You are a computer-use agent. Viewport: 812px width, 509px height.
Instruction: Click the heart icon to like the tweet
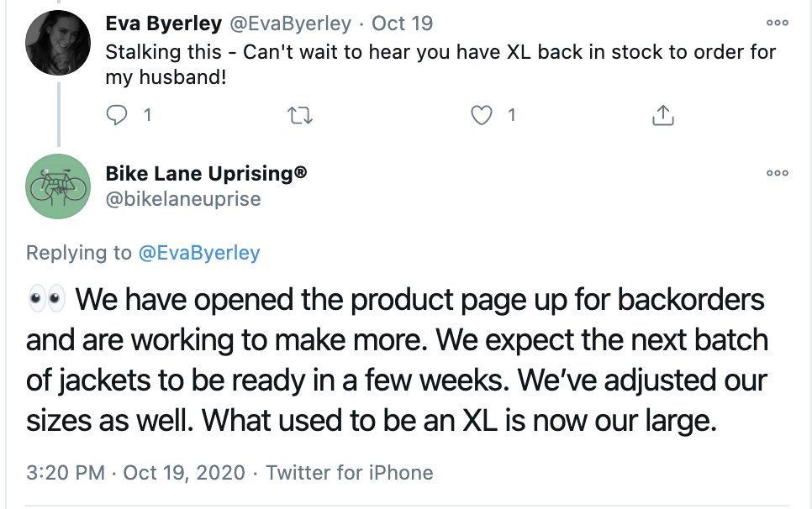pyautogui.click(x=482, y=114)
